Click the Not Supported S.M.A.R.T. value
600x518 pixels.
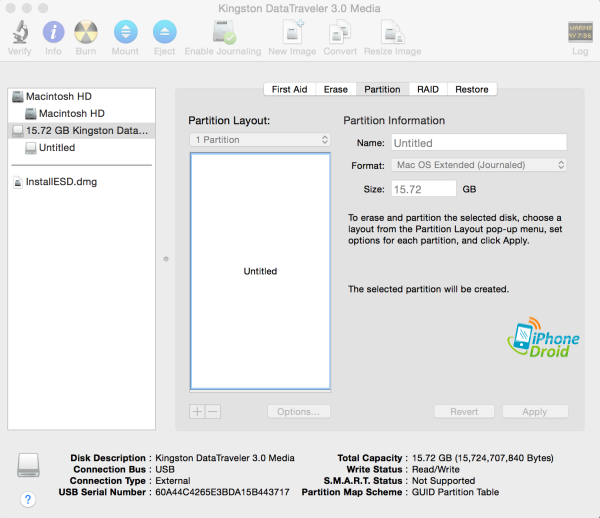click(443, 481)
